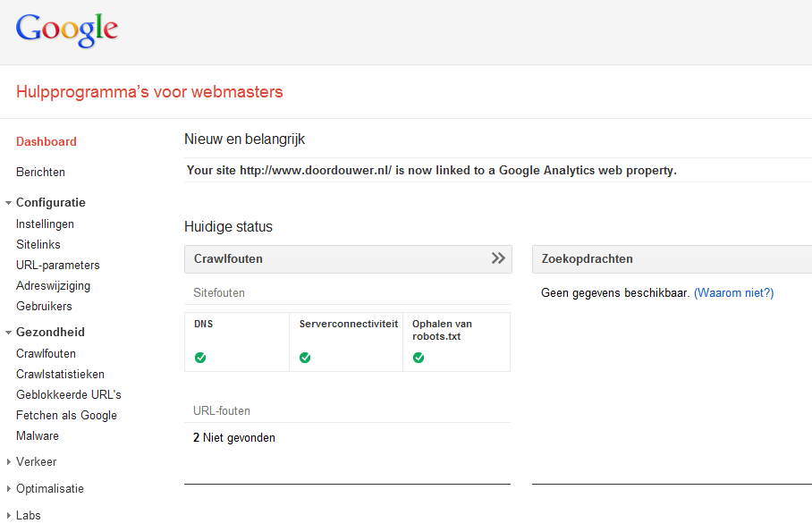
Task: Go to Berichten in the sidebar
Action: pos(40,172)
